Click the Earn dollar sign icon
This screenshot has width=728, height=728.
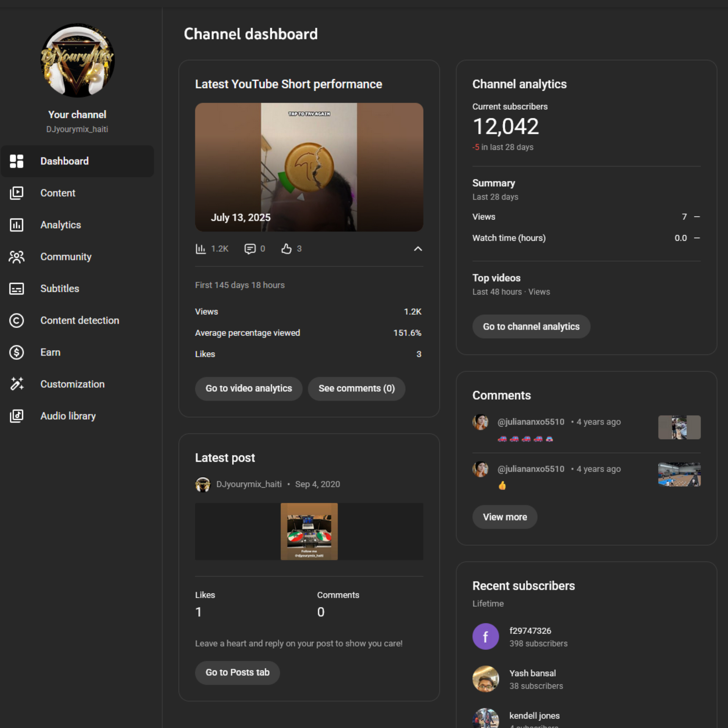click(x=16, y=352)
